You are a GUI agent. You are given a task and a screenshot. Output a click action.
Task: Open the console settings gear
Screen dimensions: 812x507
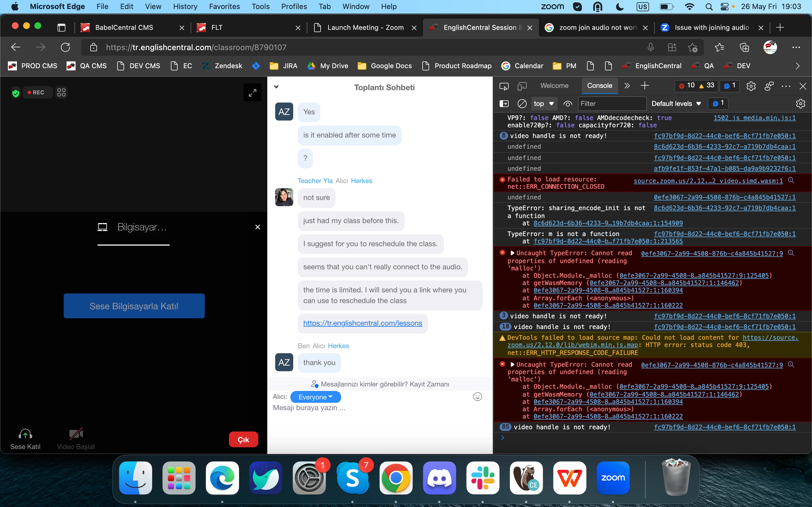(800, 104)
